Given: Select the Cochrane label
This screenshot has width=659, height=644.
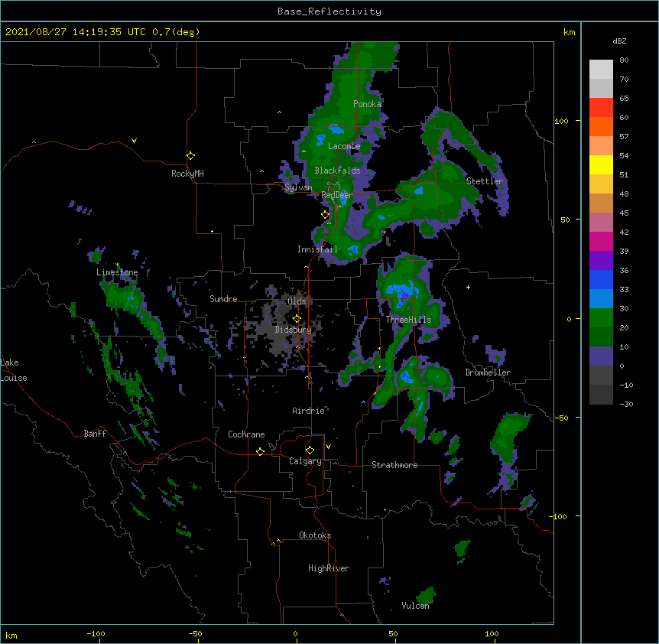Looking at the screenshot, I should tap(246, 434).
